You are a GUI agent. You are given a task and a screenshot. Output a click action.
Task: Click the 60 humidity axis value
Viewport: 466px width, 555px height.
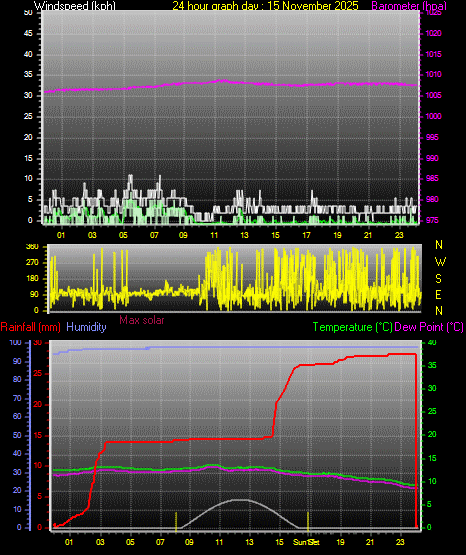tap(17, 416)
